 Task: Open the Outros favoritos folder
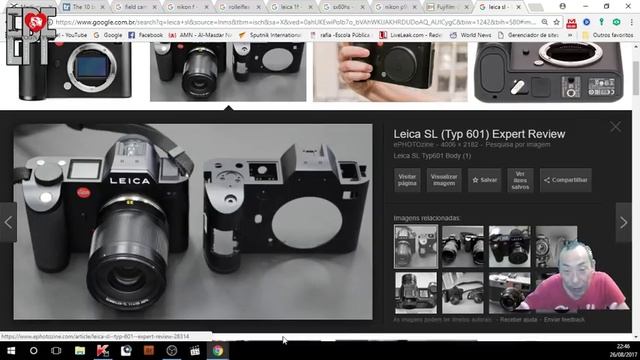[x=608, y=36]
